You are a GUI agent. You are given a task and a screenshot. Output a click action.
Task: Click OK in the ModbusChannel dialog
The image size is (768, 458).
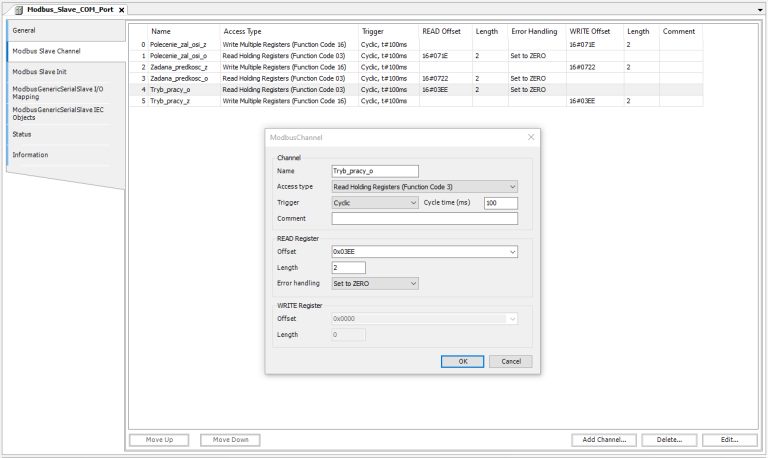coord(462,361)
